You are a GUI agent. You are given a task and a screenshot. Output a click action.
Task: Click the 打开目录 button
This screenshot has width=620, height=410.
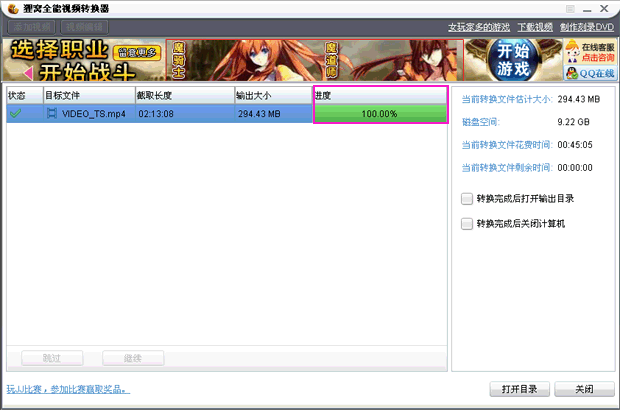(x=519, y=389)
